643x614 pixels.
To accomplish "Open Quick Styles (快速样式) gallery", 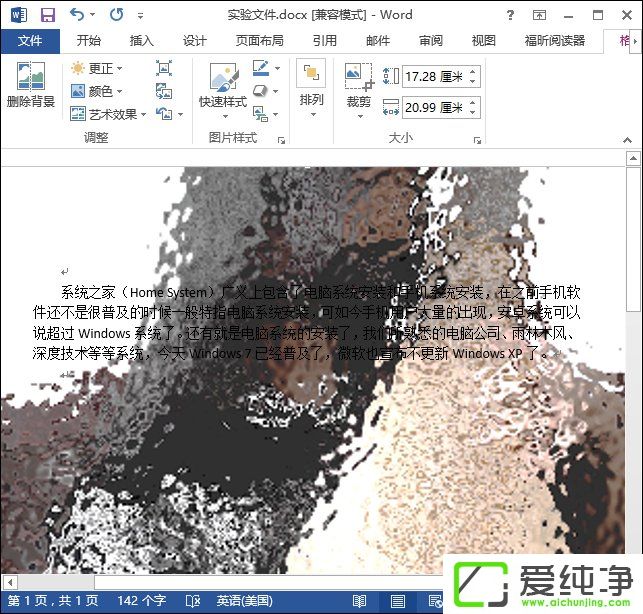I will [222, 84].
